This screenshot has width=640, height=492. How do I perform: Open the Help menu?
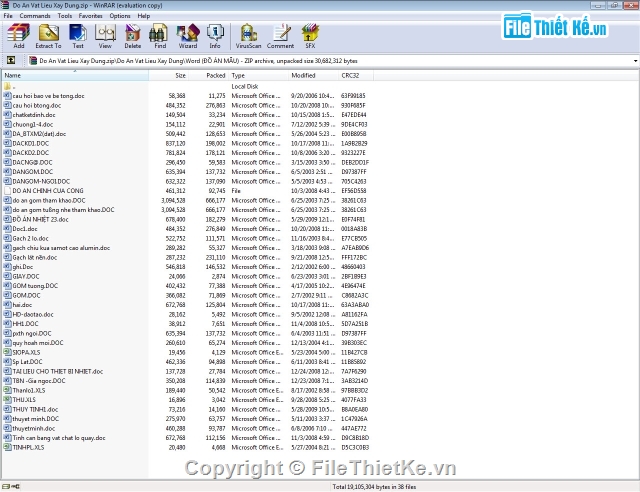144,16
